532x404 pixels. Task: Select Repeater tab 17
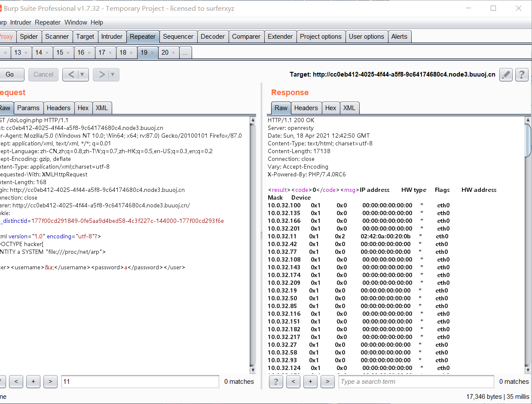102,52
